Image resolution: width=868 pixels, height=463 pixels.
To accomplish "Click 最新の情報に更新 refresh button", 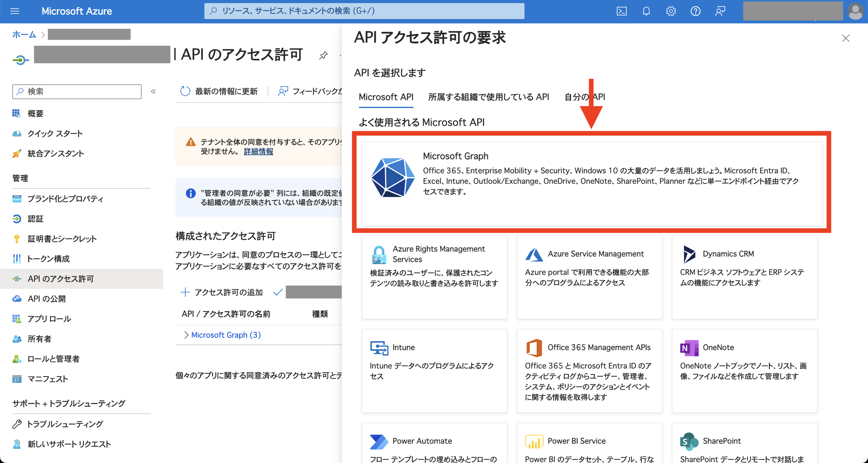I will pyautogui.click(x=219, y=91).
